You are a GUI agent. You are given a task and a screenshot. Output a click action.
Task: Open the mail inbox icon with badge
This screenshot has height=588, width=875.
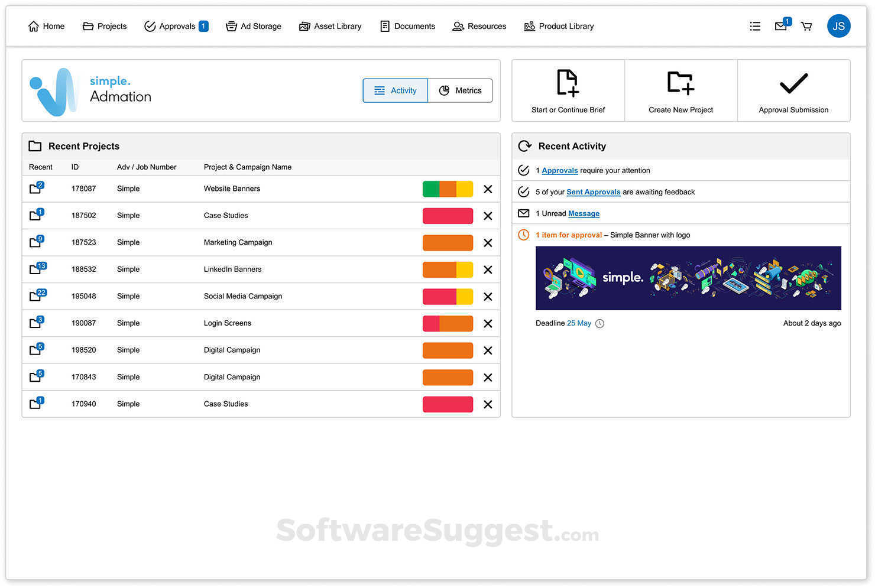pos(782,25)
